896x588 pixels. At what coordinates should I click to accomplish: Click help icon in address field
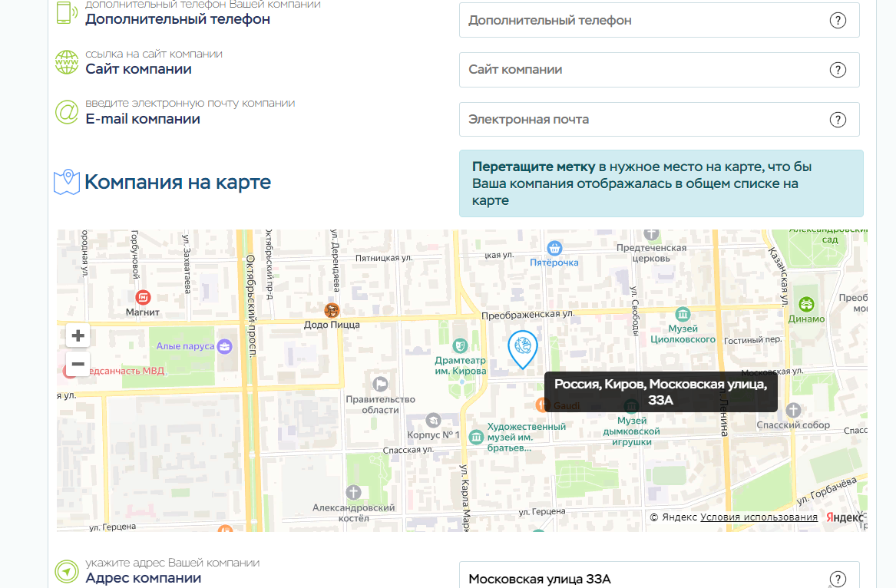838,579
